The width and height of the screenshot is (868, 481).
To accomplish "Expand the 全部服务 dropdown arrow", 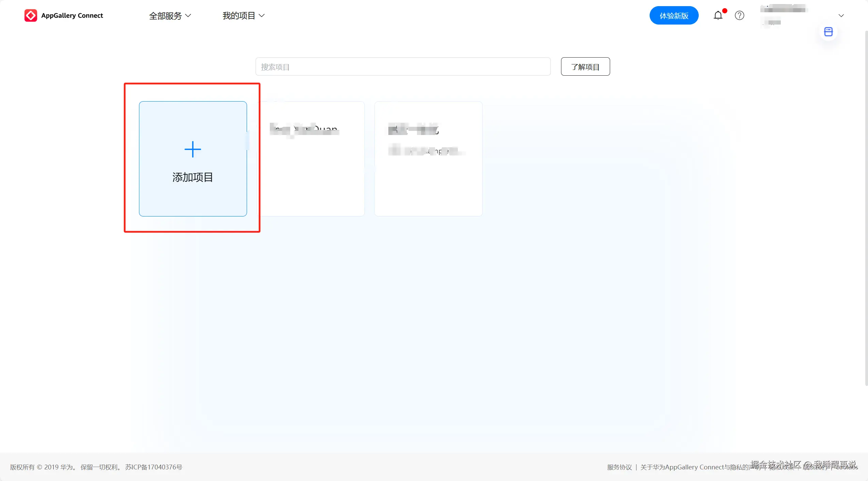I will [x=188, y=16].
